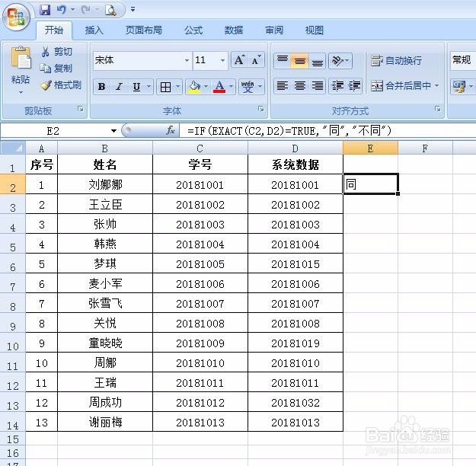Toggle 自动换行 wrap text
Image resolution: width=476 pixels, height=466 pixels.
point(396,61)
